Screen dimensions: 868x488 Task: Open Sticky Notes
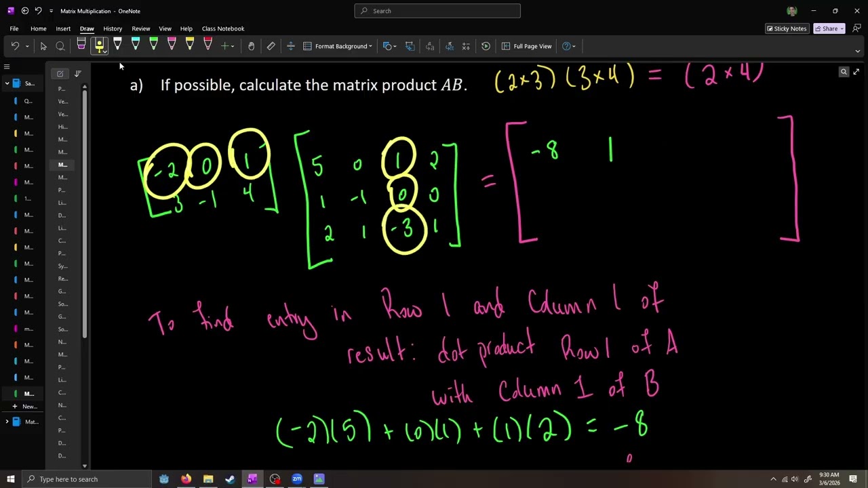point(787,28)
